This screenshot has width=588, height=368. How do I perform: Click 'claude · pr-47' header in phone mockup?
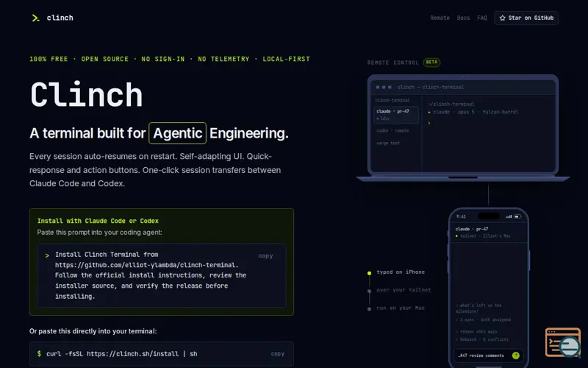click(472, 229)
